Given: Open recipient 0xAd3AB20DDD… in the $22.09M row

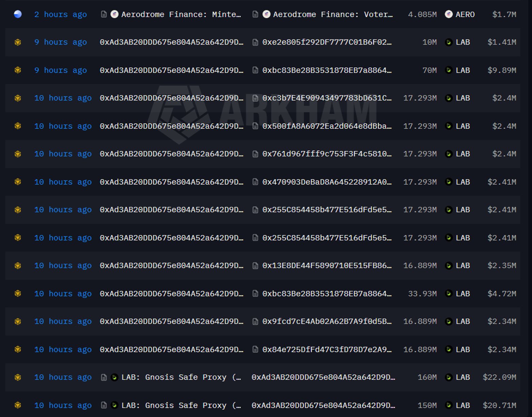Looking at the screenshot, I should (323, 377).
